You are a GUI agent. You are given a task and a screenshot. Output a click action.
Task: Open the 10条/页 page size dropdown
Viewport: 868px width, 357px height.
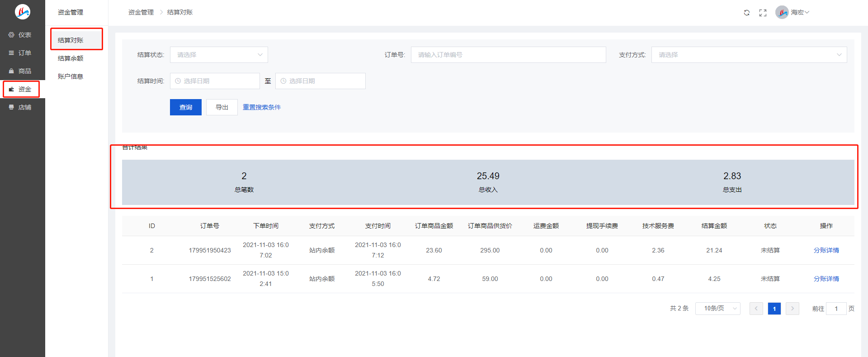click(718, 309)
